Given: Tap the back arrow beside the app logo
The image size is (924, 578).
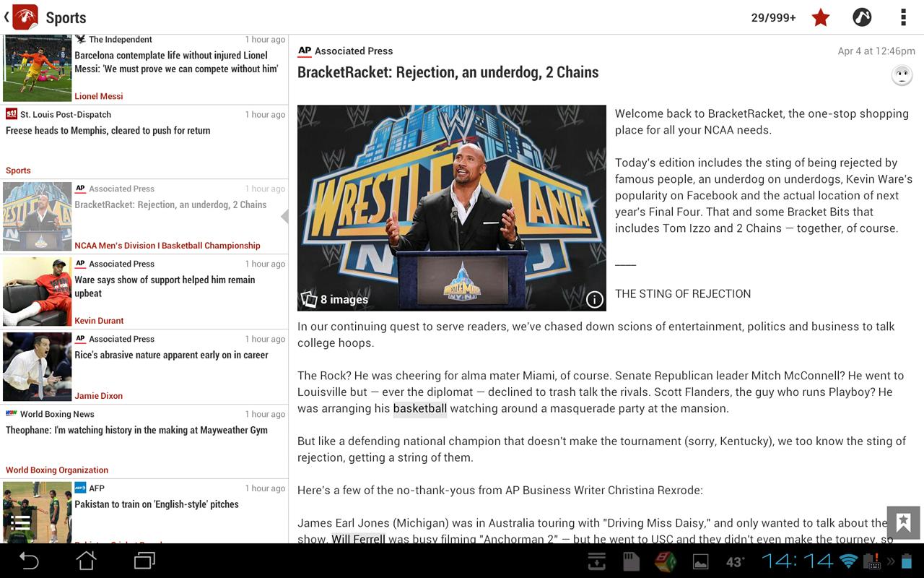Looking at the screenshot, I should tap(6, 17).
